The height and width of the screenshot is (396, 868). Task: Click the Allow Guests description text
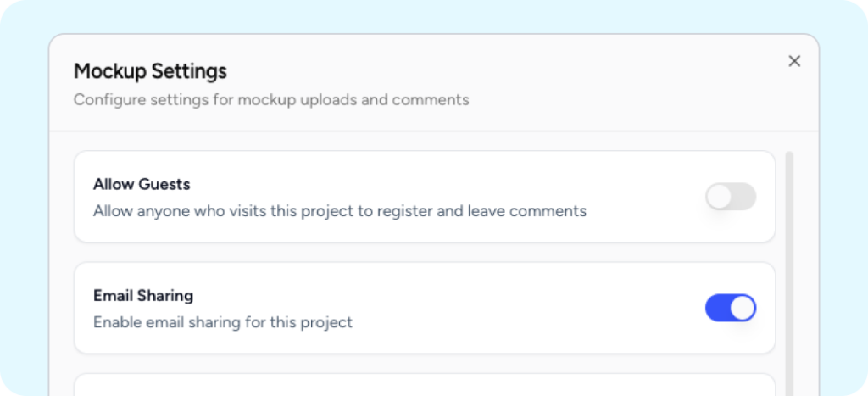(x=339, y=210)
